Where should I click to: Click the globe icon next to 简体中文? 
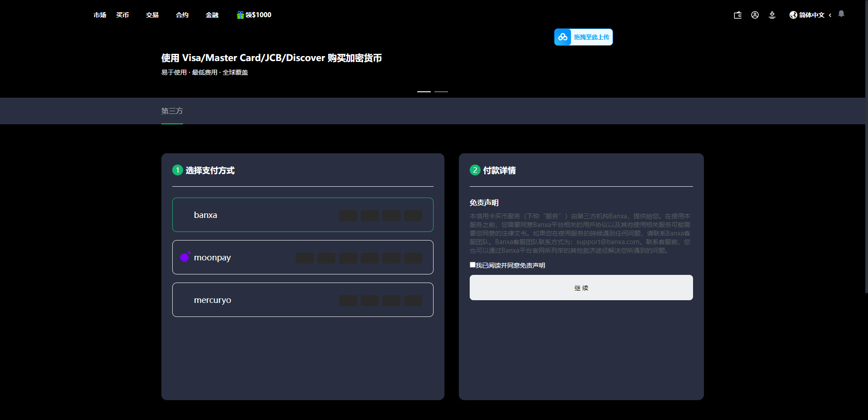(793, 15)
